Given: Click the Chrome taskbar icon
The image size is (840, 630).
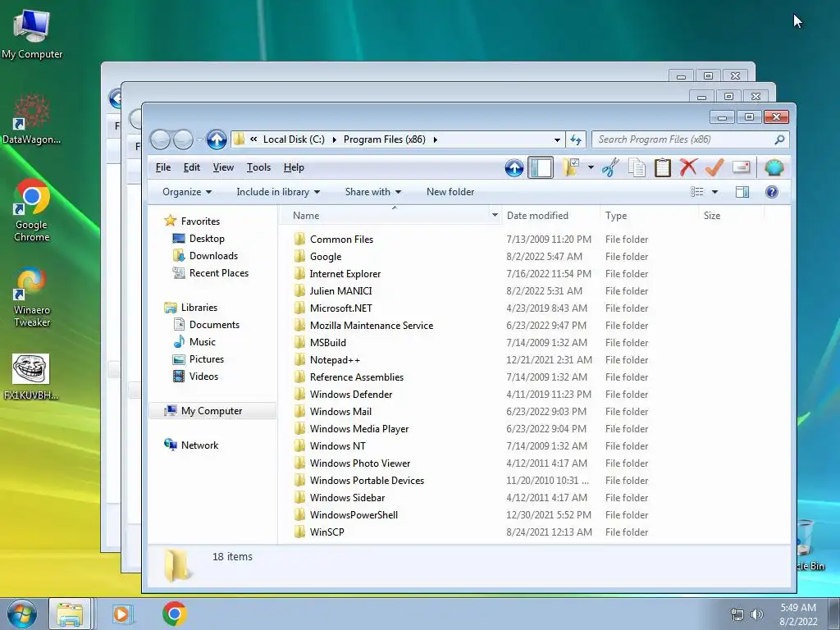Looking at the screenshot, I should click(x=174, y=614).
